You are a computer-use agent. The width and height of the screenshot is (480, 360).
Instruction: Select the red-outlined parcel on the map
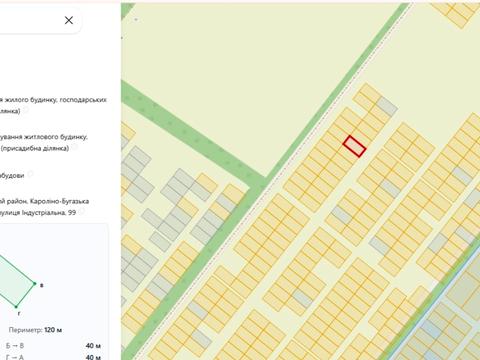[x=354, y=146]
